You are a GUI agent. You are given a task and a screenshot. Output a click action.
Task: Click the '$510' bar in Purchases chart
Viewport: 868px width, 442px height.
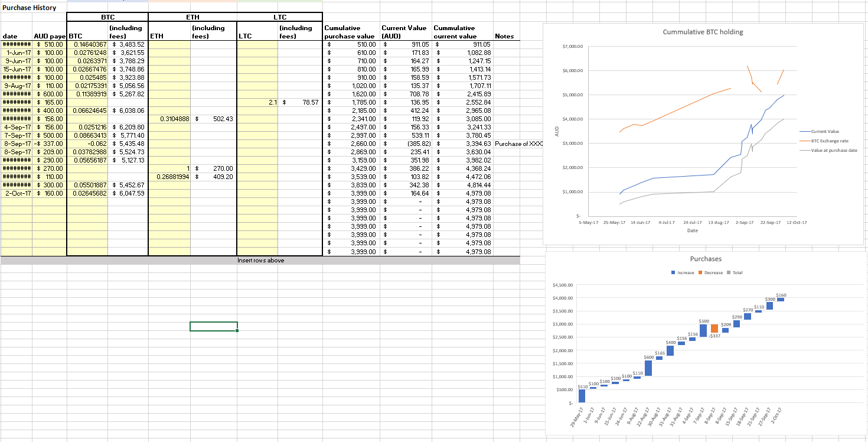click(582, 396)
